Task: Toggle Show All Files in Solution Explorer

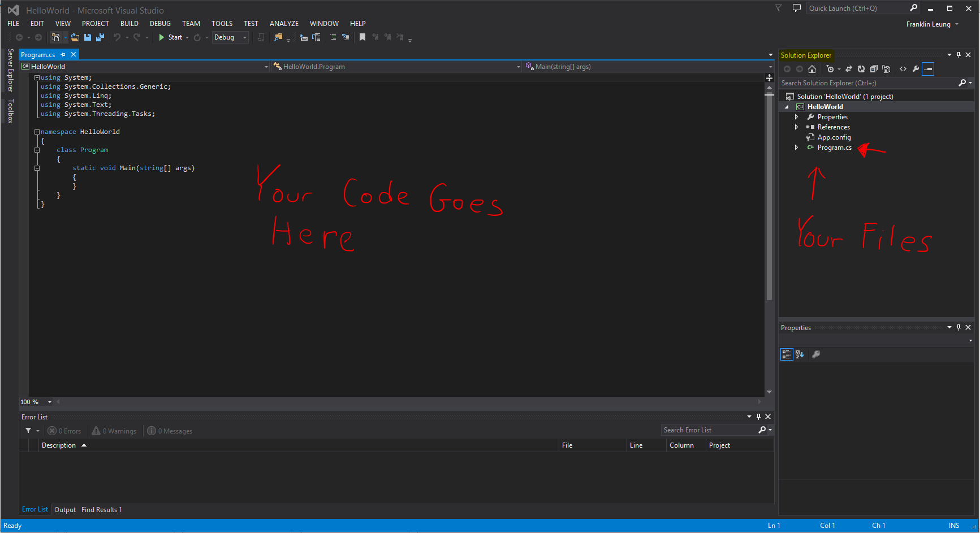Action: [x=886, y=69]
